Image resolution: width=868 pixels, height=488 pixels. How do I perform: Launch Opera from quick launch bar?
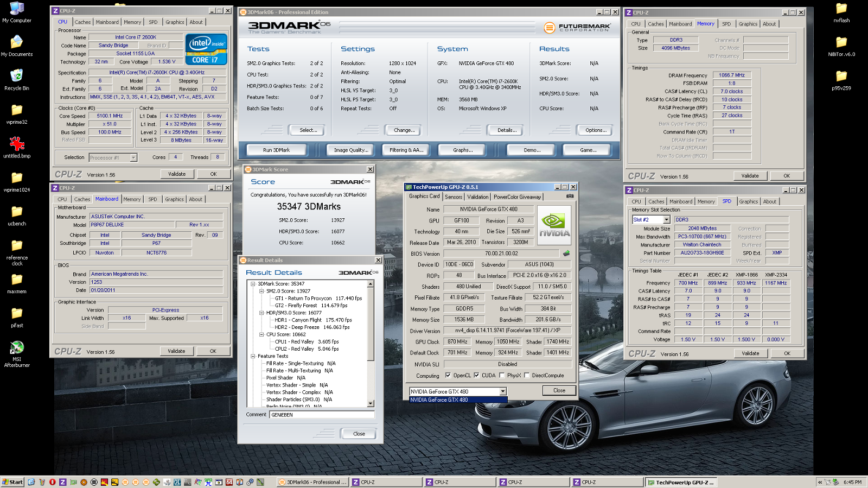click(53, 482)
